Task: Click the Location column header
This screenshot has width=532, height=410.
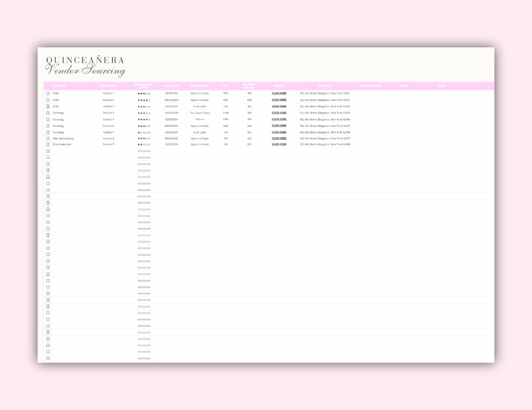Action: pos(325,86)
